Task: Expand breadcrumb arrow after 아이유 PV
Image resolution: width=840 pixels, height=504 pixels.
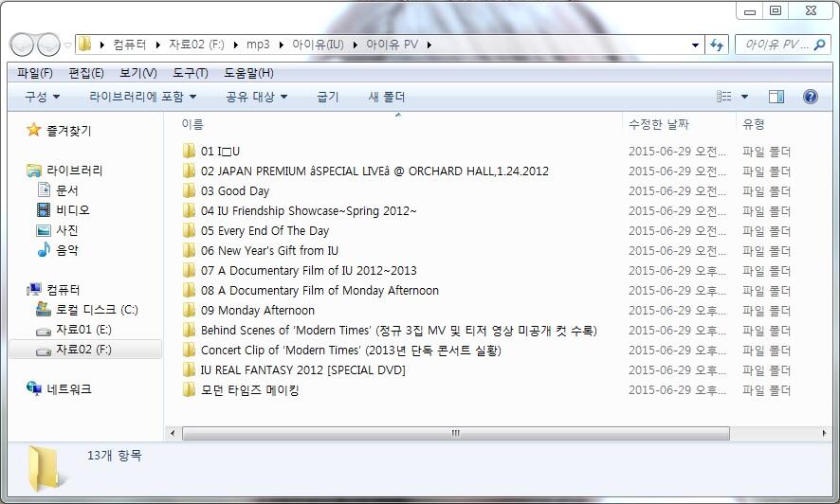Action: point(429,45)
